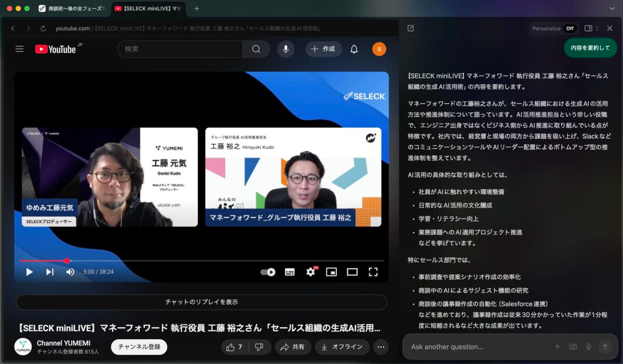The image size is (623, 364).
Task: Show chat replay with チャットのリプレイを表示
Action: click(x=201, y=302)
